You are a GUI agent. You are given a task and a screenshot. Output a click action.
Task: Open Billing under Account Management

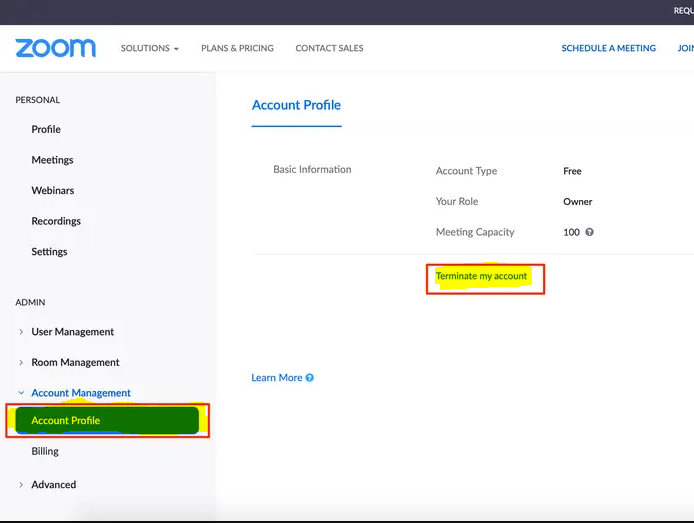coord(45,451)
